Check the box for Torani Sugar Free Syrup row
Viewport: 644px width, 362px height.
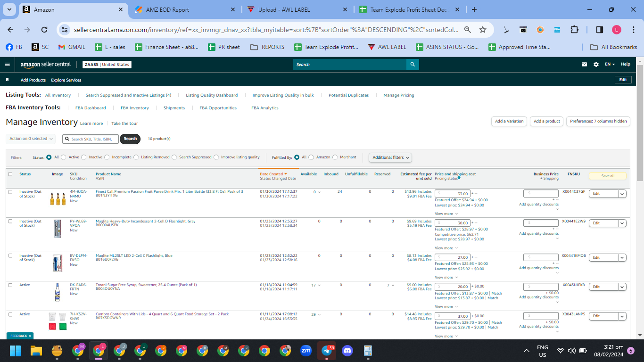[x=10, y=285]
